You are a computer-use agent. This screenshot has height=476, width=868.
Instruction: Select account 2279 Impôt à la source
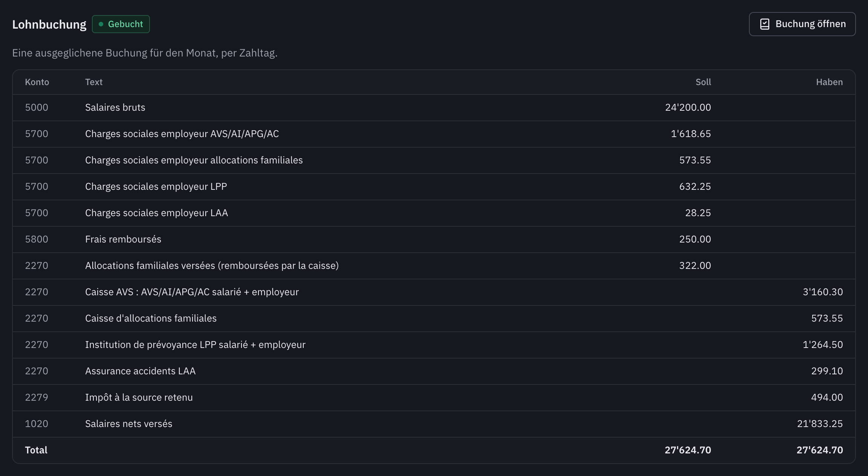point(434,398)
